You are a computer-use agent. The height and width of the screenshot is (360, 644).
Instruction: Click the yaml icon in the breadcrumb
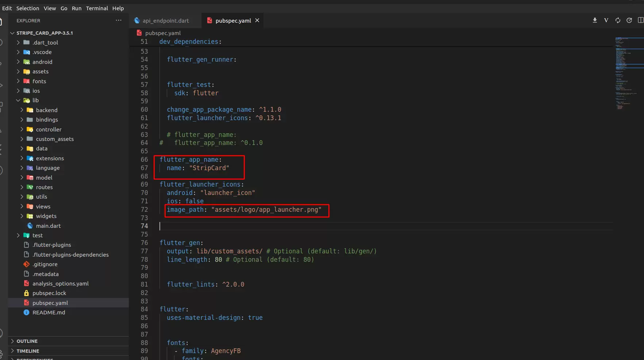(139, 33)
